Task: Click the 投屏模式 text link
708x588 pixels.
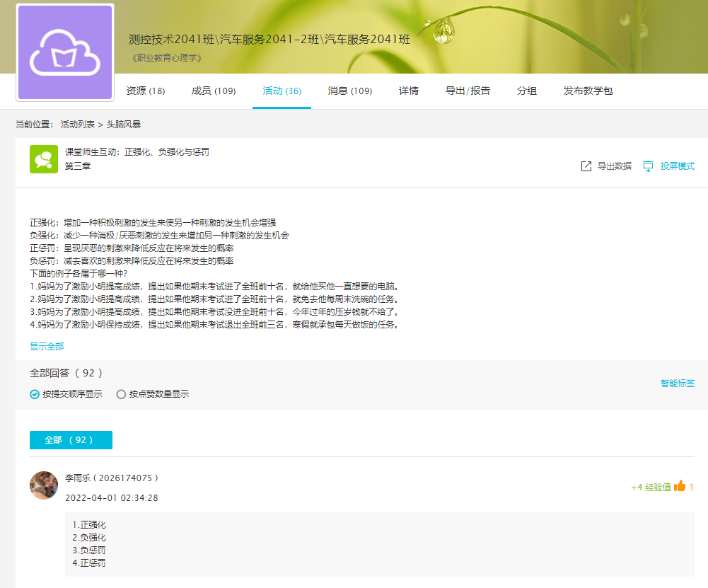Action: point(677,166)
